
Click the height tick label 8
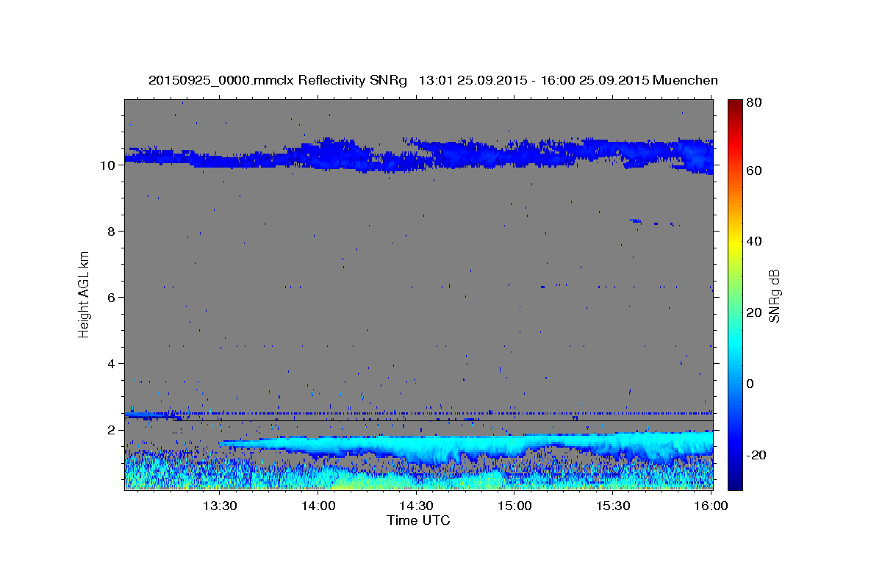(112, 232)
